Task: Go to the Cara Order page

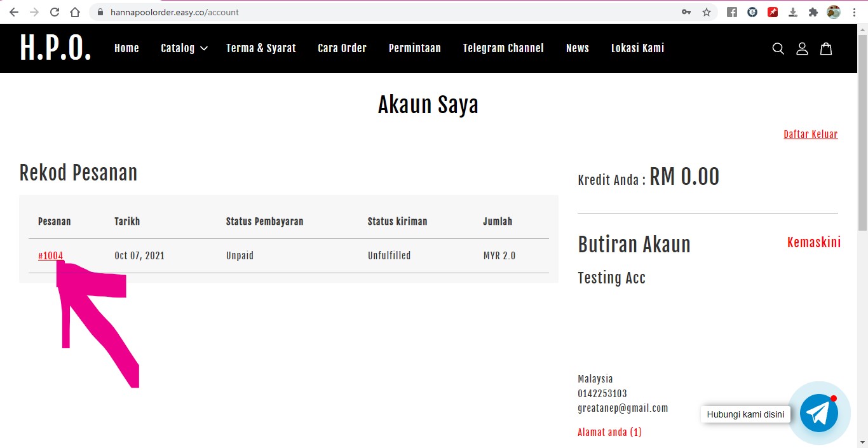Action: 342,48
